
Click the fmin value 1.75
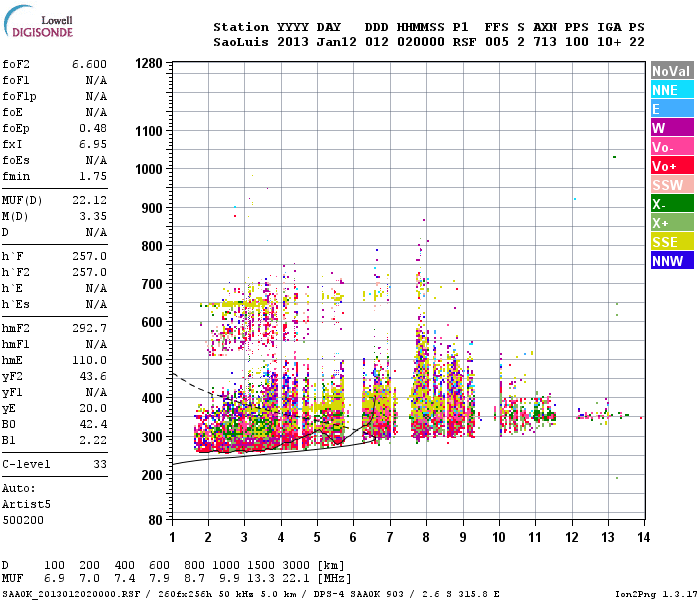point(93,176)
